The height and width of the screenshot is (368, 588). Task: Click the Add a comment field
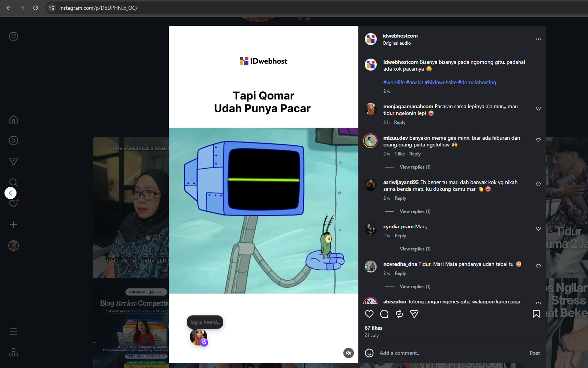tap(451, 353)
